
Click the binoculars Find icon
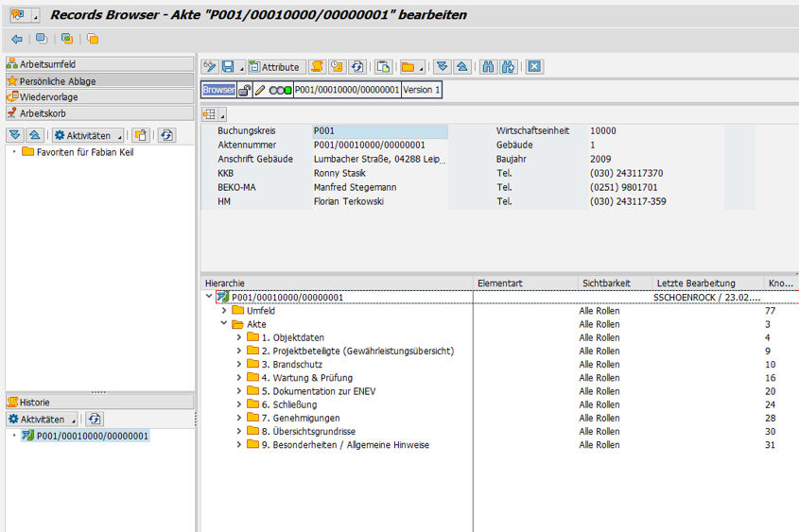[489, 67]
